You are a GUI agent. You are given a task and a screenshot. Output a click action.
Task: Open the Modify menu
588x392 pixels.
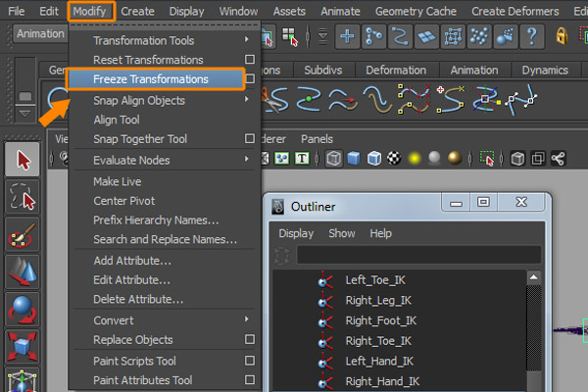89,11
